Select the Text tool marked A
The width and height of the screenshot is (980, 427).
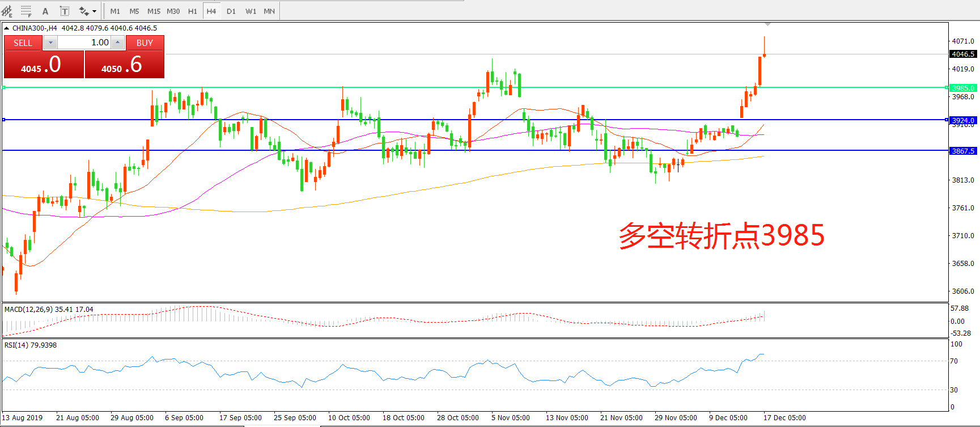pos(45,11)
